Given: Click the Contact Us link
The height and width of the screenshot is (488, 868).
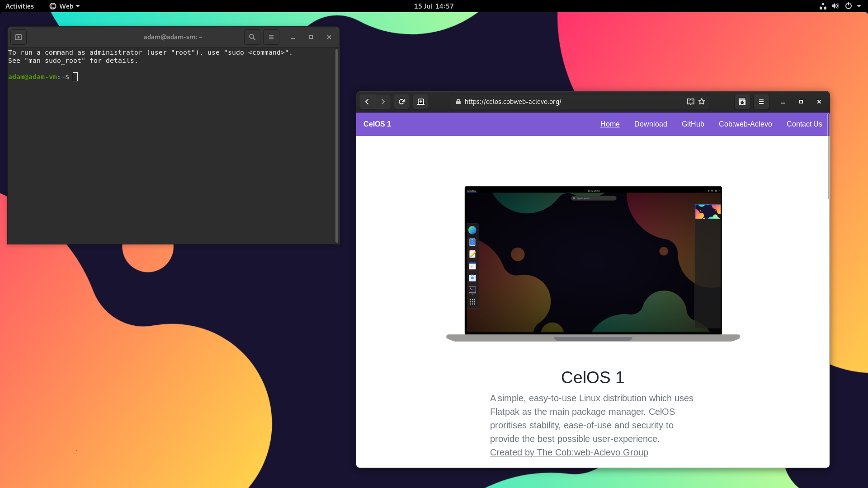Looking at the screenshot, I should (804, 124).
